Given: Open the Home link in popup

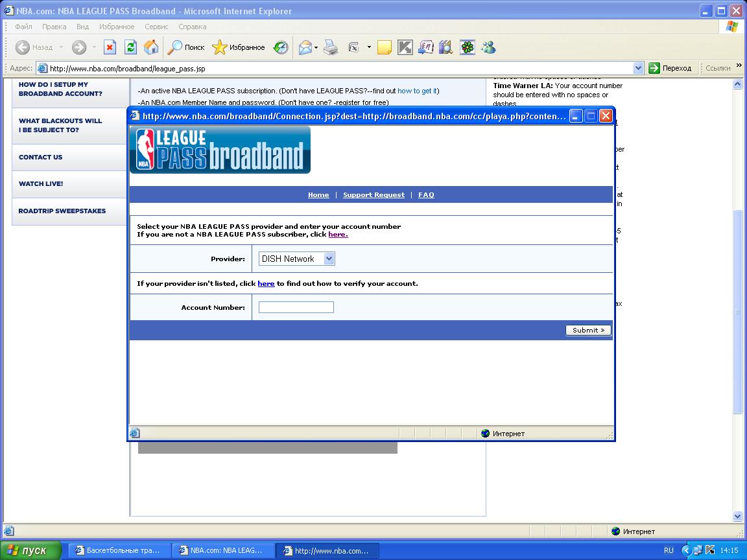Looking at the screenshot, I should click(318, 194).
